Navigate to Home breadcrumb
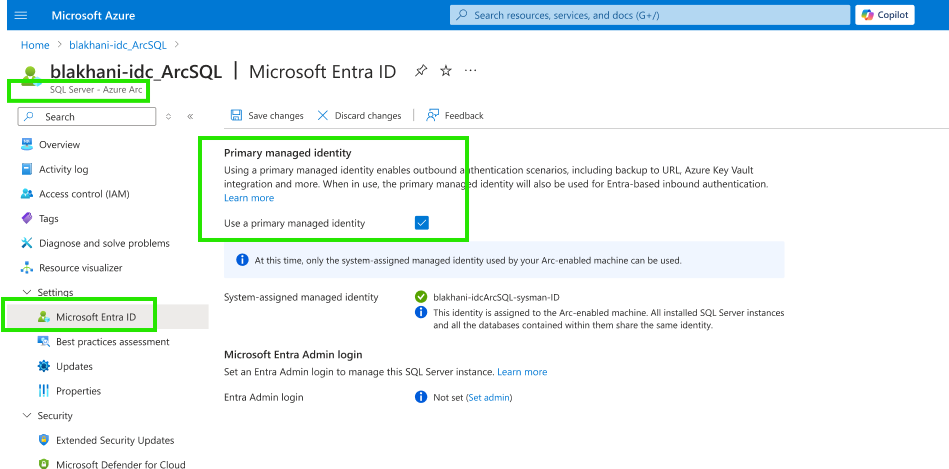This screenshot has height=469, width=949. 35,45
